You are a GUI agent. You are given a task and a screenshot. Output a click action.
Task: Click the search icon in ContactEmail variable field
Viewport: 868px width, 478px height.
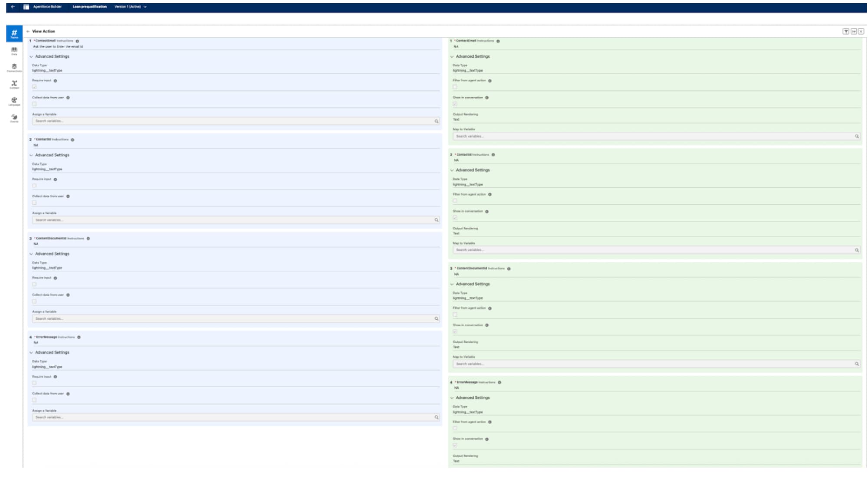pyautogui.click(x=436, y=121)
